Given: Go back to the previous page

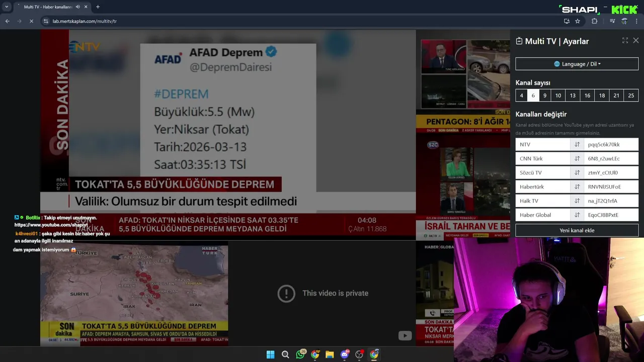Looking at the screenshot, I should point(7,21).
